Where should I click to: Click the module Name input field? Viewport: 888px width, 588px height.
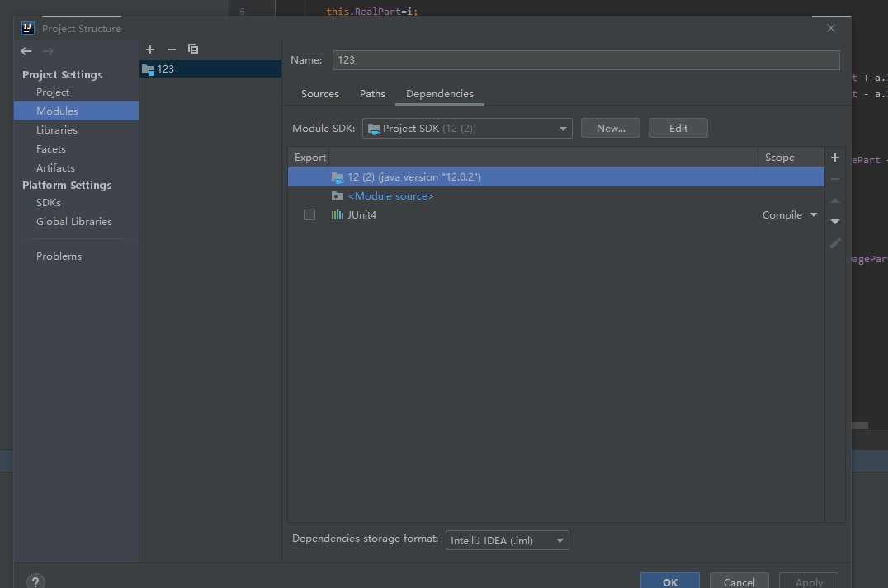pyautogui.click(x=586, y=60)
